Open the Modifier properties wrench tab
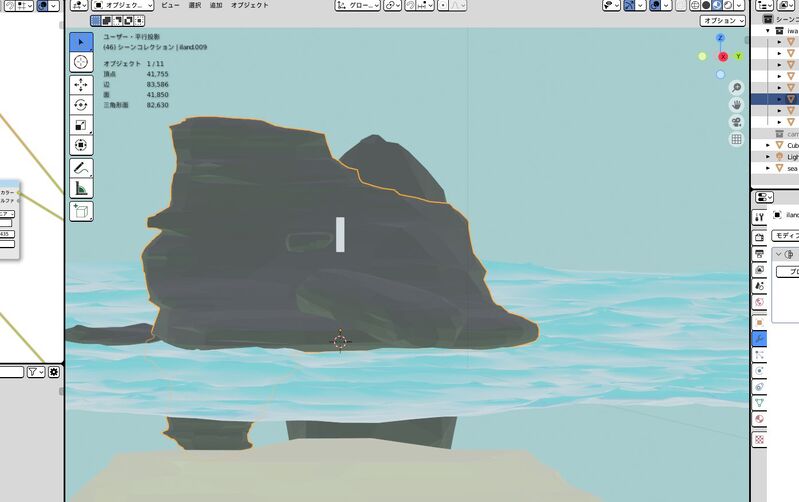This screenshot has height=502, width=799. tap(759, 338)
